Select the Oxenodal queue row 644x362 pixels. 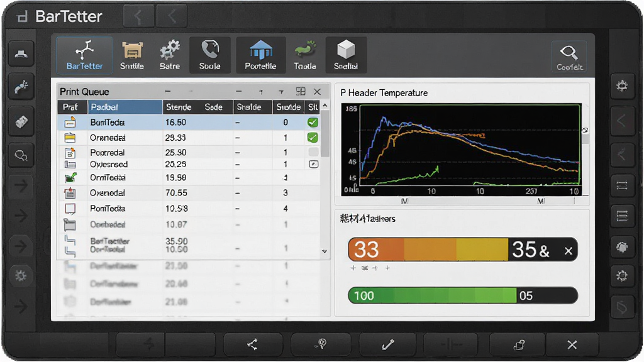[x=189, y=193]
